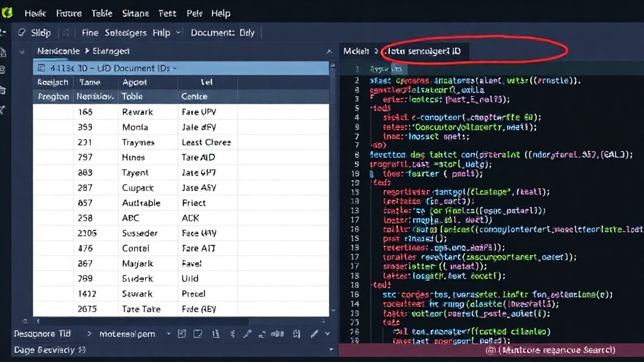644x362 pixels.
Task: Collapse the panel using the caret beside Etaringert
Action: pos(329,52)
